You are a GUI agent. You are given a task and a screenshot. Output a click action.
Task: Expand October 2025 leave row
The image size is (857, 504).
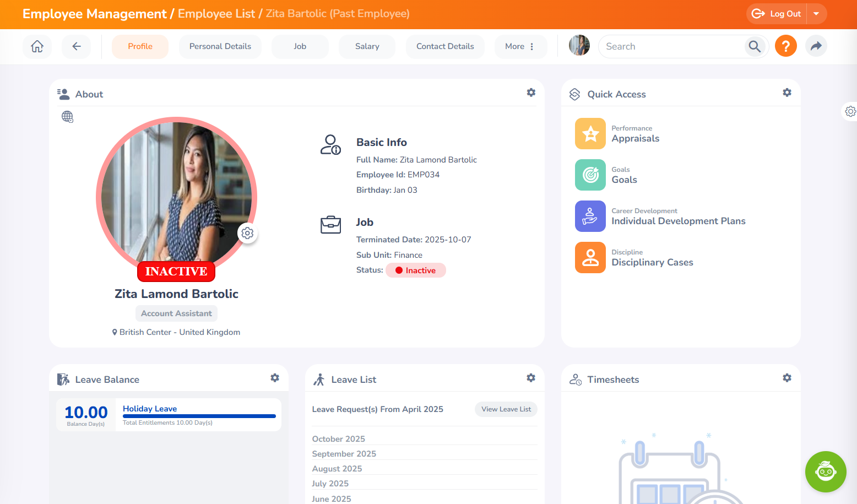(338, 439)
